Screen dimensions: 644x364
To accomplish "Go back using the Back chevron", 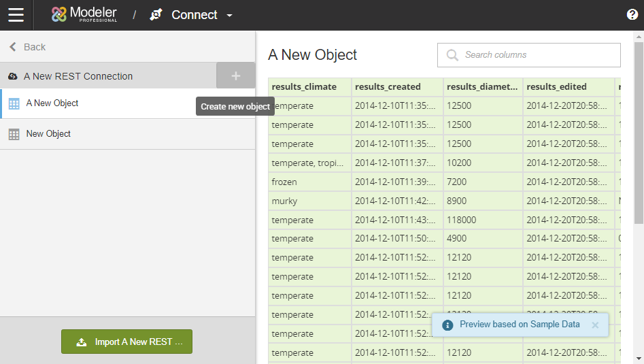I will 13,47.
